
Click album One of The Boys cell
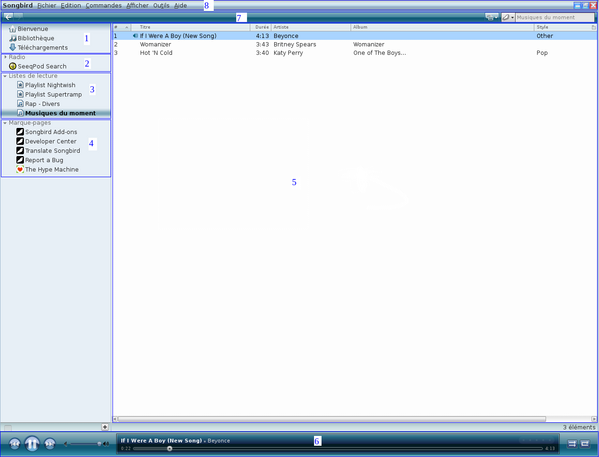pyautogui.click(x=379, y=53)
